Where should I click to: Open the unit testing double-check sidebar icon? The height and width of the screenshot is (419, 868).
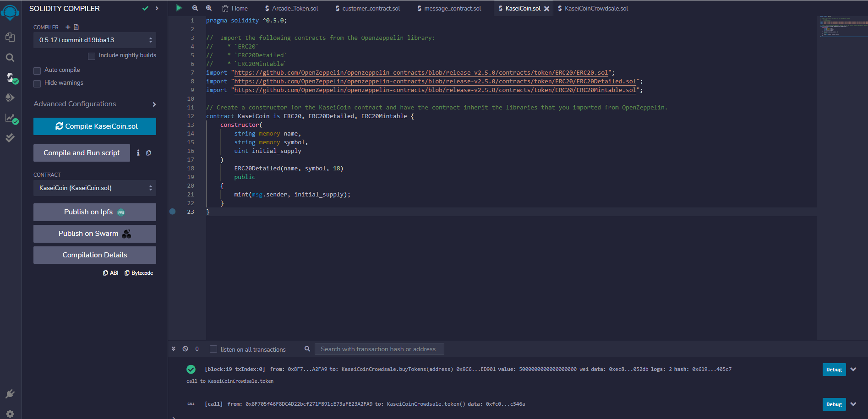coord(10,138)
